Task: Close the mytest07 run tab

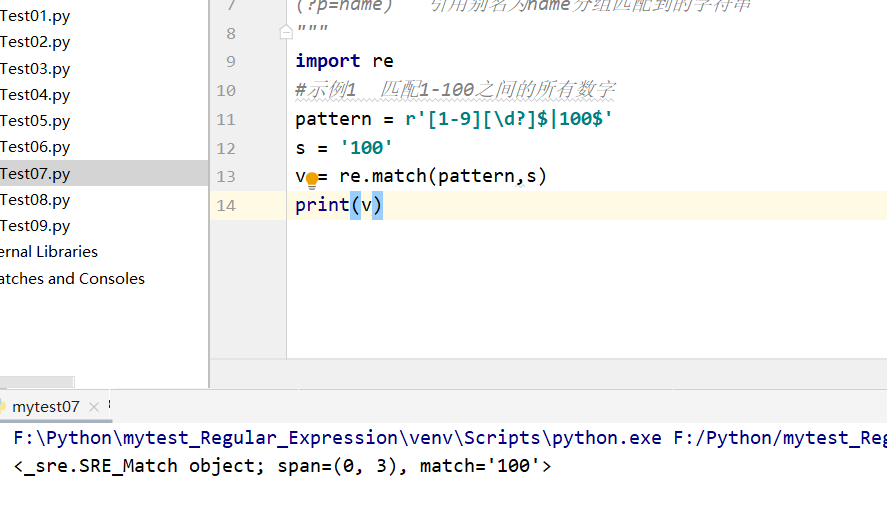Action: pyautogui.click(x=94, y=407)
